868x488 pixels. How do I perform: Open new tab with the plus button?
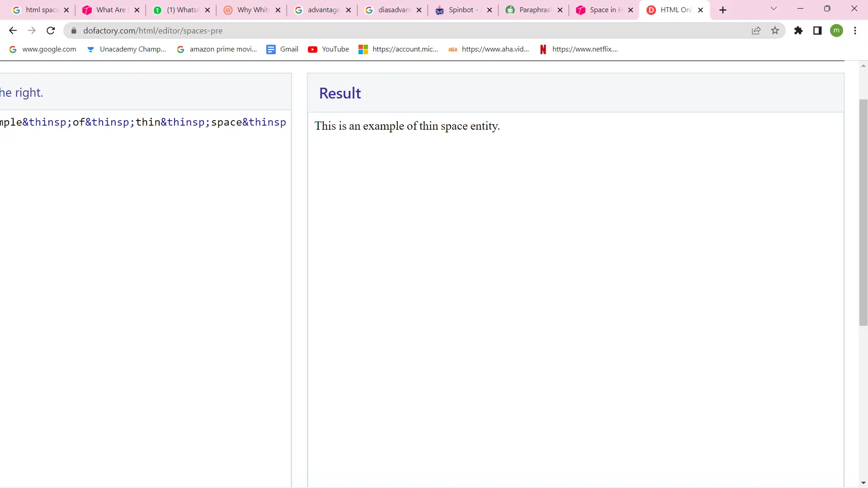[722, 9]
